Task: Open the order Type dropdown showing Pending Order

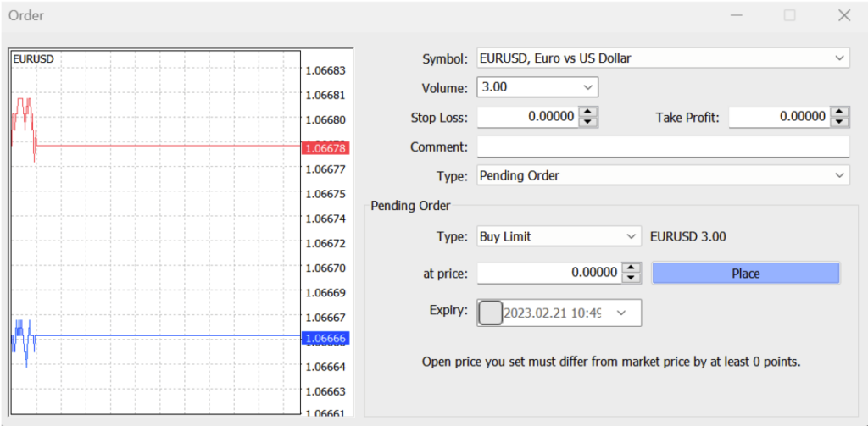Action: coord(663,176)
